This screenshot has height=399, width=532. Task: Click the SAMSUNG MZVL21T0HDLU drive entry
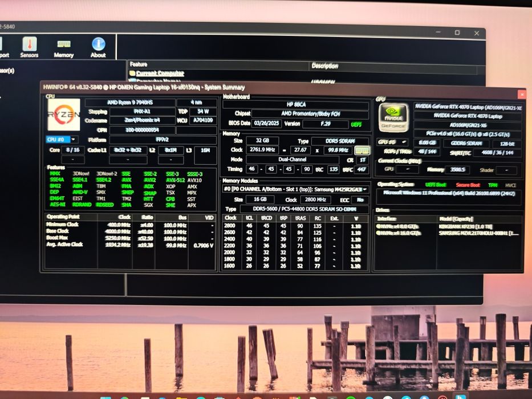(x=479, y=233)
